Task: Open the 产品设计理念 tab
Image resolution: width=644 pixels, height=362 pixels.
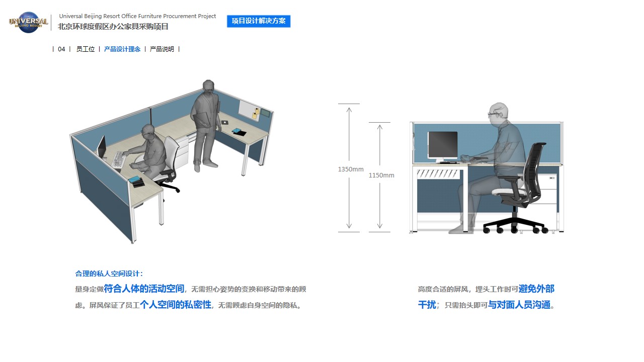Action: 122,49
